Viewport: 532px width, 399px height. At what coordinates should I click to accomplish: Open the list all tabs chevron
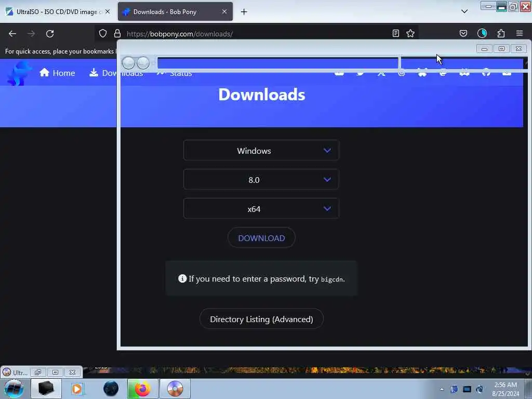(464, 11)
